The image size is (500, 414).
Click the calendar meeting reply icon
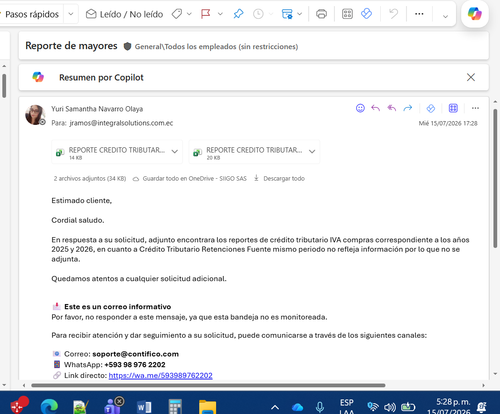coord(287,14)
